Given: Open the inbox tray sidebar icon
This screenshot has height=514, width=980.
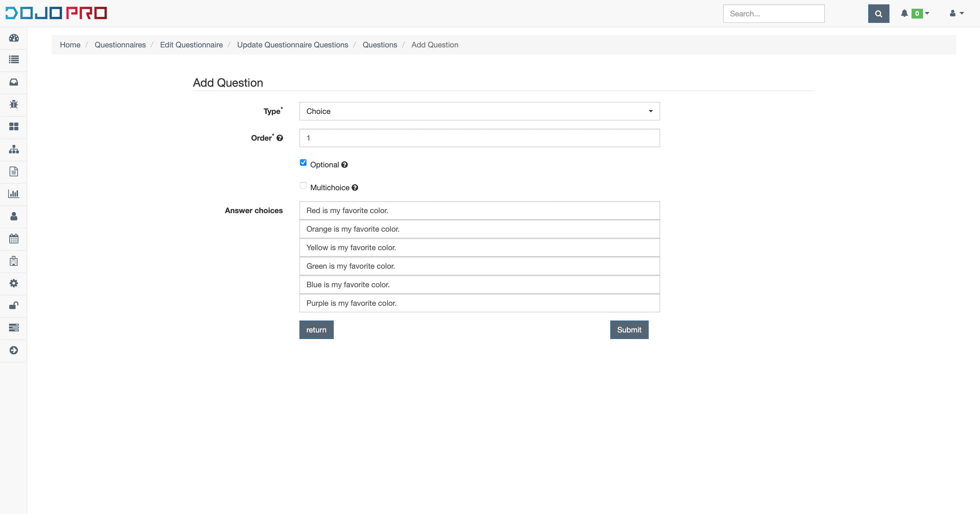Looking at the screenshot, I should tap(14, 82).
